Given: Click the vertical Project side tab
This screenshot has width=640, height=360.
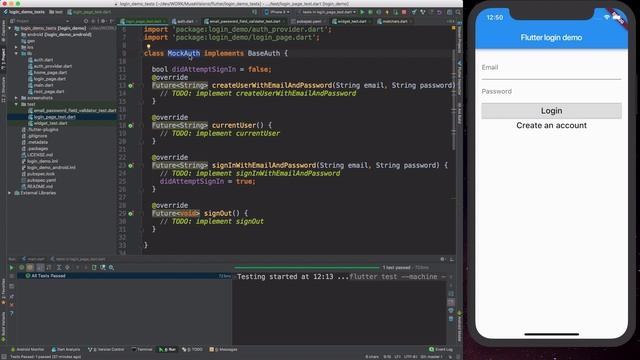Looking at the screenshot, I should click(3, 58).
